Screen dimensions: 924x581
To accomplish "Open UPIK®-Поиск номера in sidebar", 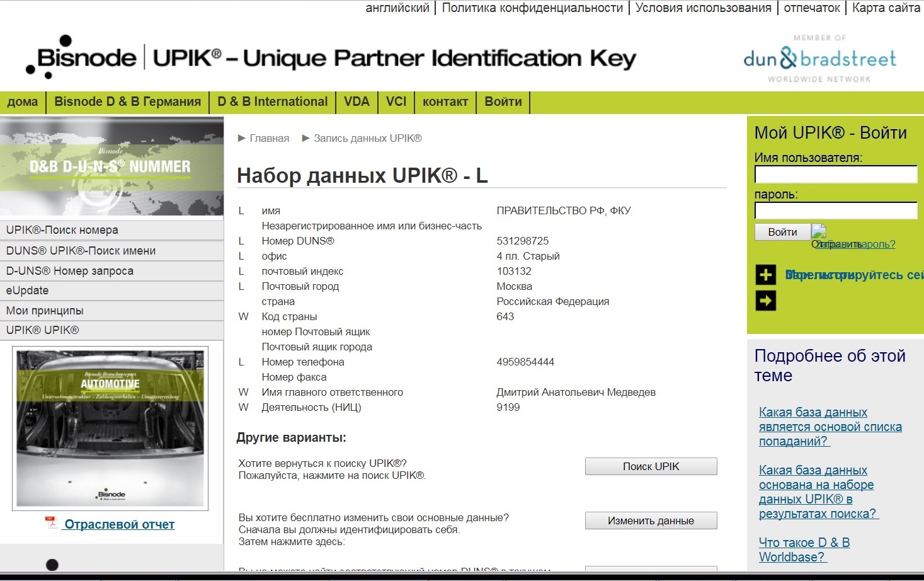I will click(62, 230).
